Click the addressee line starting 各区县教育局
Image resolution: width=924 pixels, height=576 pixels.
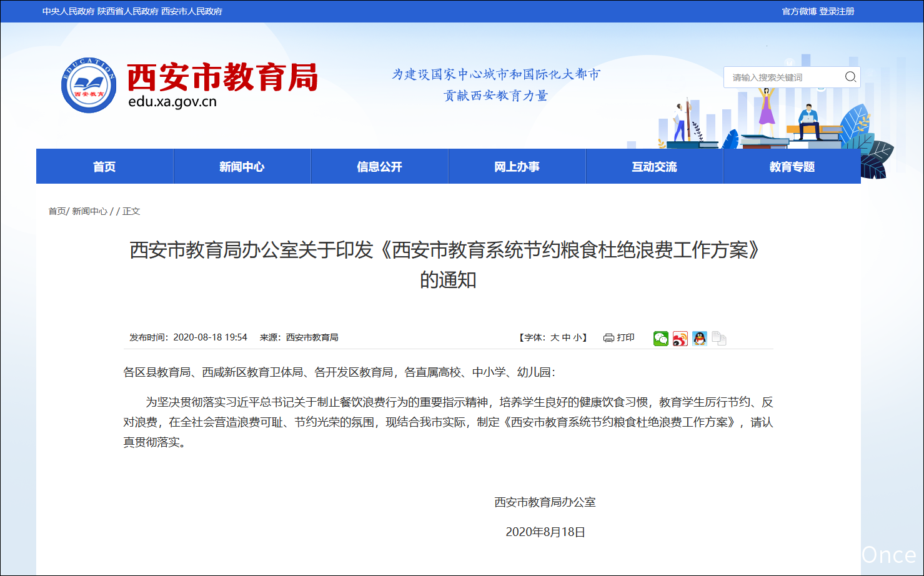(339, 372)
